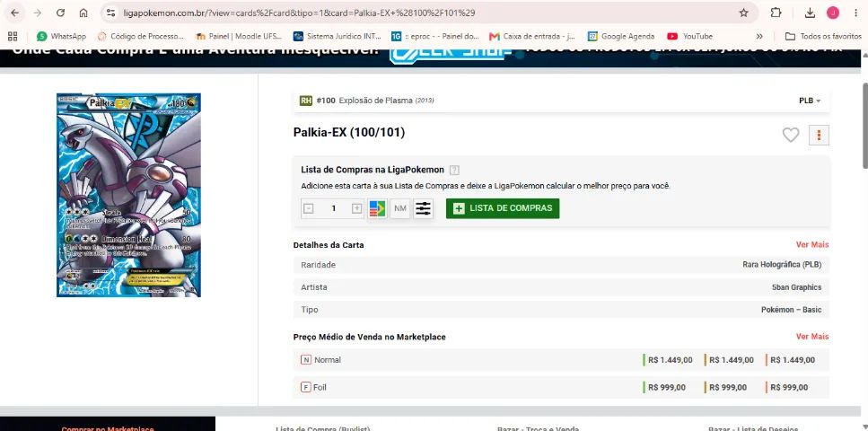
Task: Click the page vertical scrollbar
Action: click(x=864, y=125)
